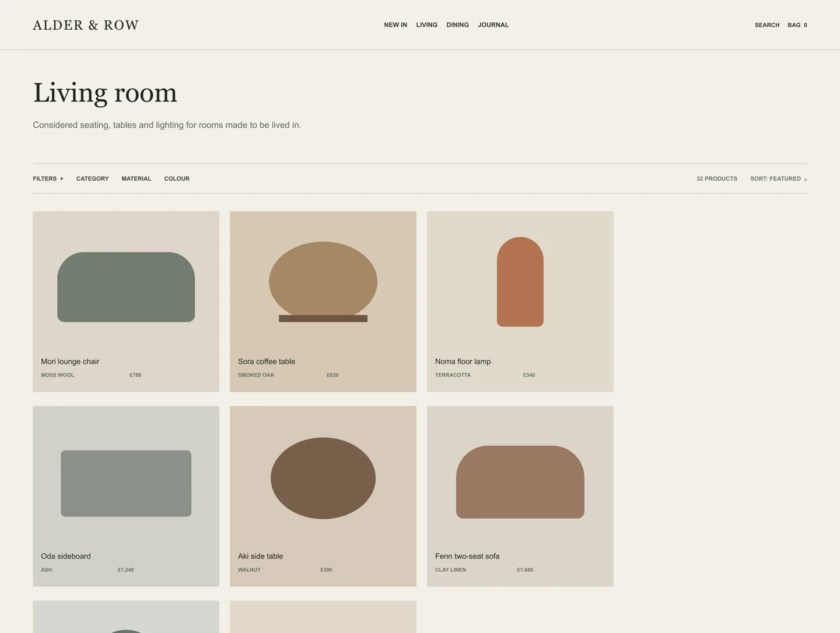Click the Clay Linen material label

450,570
